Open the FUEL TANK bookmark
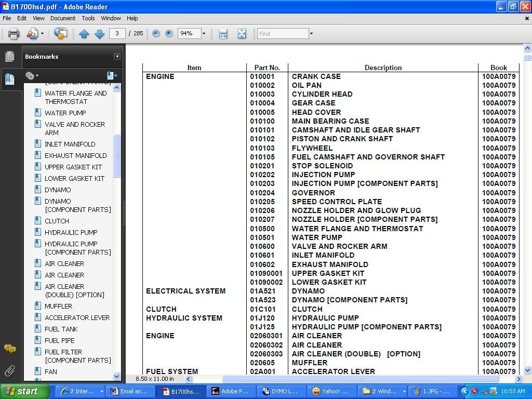532x399 pixels. coord(61,329)
